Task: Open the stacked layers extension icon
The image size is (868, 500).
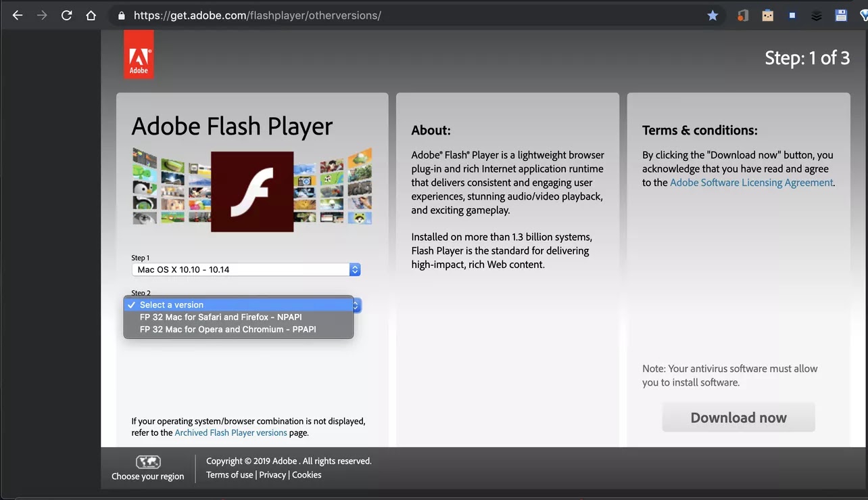Action: tap(817, 15)
